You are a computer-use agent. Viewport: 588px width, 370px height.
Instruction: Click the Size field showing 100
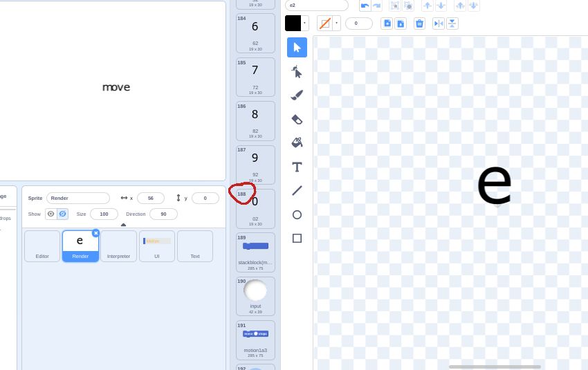(x=104, y=214)
